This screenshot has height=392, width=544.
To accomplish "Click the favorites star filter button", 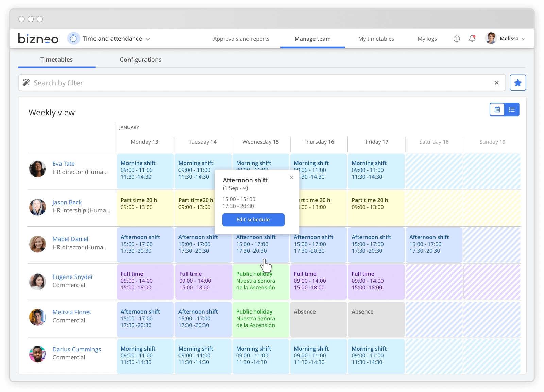I will (517, 83).
